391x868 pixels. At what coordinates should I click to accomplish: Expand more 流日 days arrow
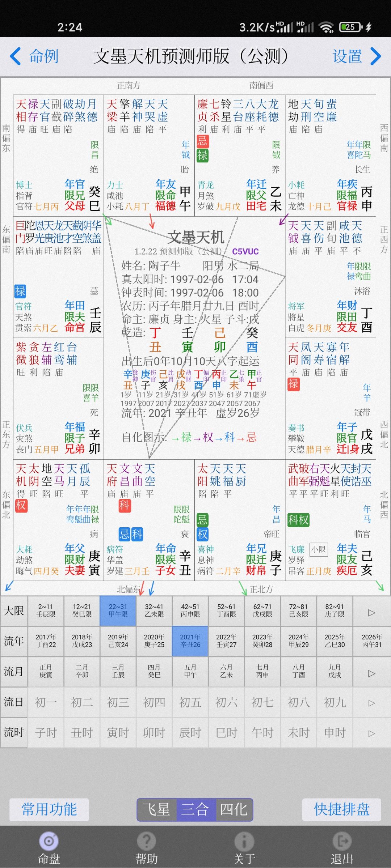click(x=371, y=703)
